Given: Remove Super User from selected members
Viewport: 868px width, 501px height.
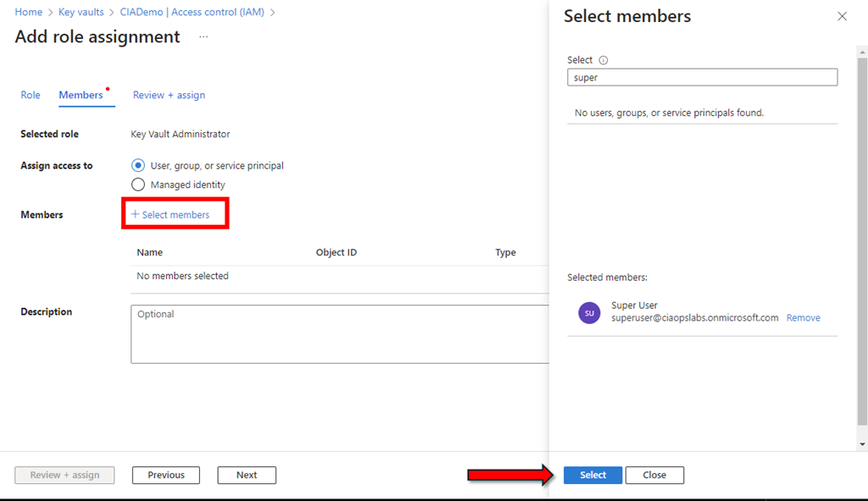Looking at the screenshot, I should [x=803, y=318].
